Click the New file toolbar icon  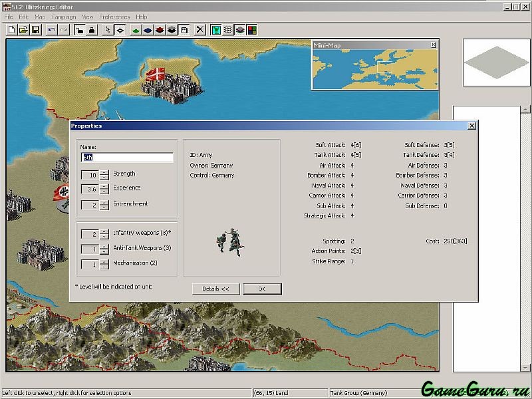click(11, 30)
